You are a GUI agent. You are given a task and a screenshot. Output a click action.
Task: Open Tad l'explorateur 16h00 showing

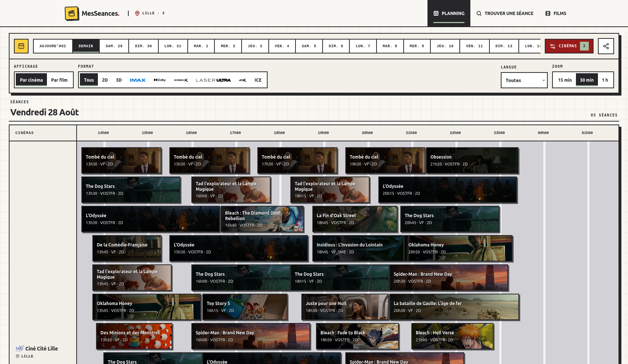tap(231, 190)
